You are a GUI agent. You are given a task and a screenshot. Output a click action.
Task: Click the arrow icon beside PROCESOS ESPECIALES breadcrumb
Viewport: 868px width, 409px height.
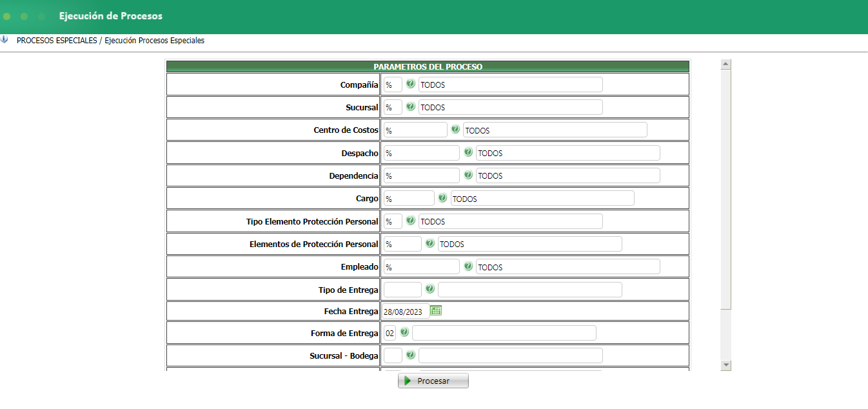[5, 39]
